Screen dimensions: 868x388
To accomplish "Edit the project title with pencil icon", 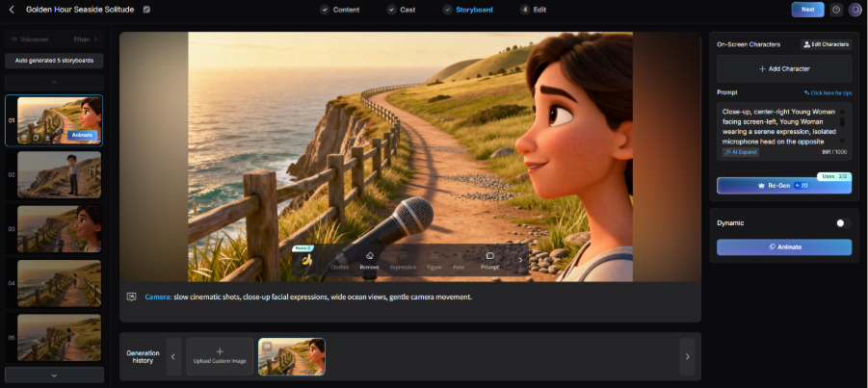I will (x=146, y=10).
